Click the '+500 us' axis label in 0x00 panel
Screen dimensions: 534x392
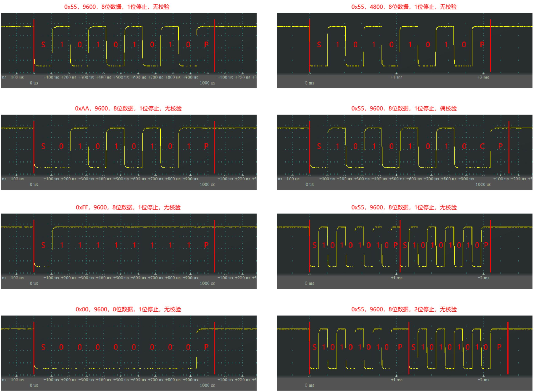pyautogui.click(x=121, y=380)
